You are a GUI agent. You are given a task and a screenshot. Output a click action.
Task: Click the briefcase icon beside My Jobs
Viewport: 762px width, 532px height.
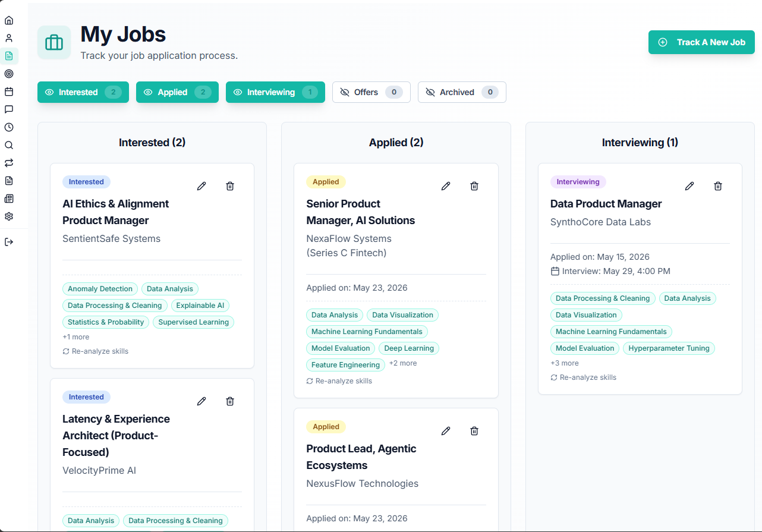click(54, 43)
